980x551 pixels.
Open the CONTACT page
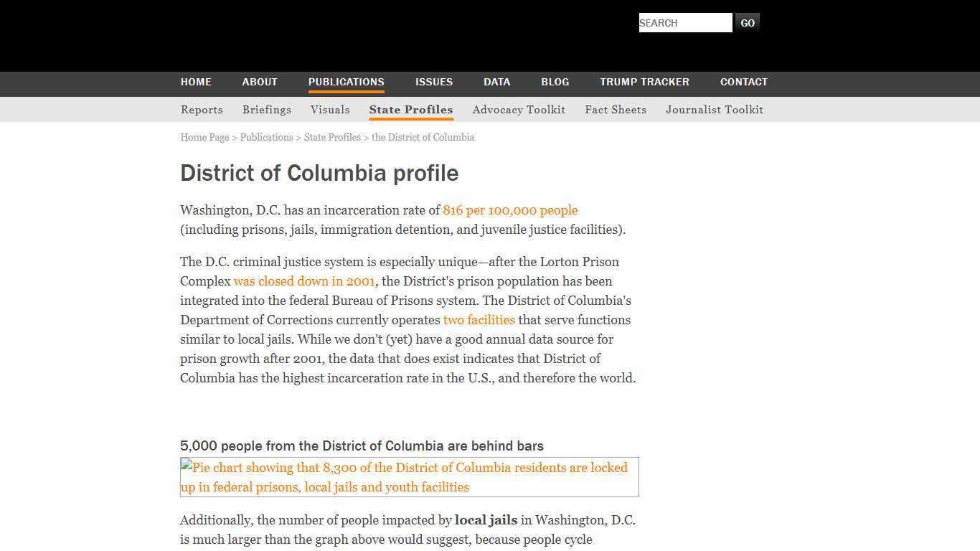[744, 82]
